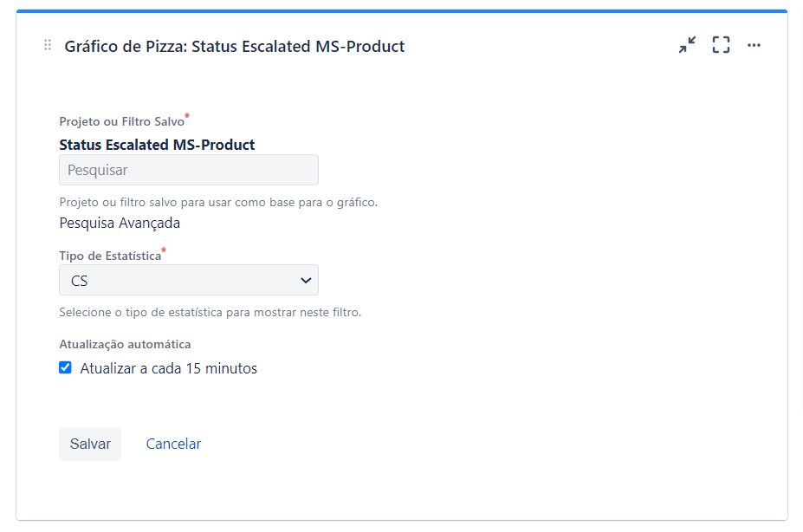Screen dimensions: 803x532
Task: Maximize the gadget to full screen
Action: (x=721, y=45)
